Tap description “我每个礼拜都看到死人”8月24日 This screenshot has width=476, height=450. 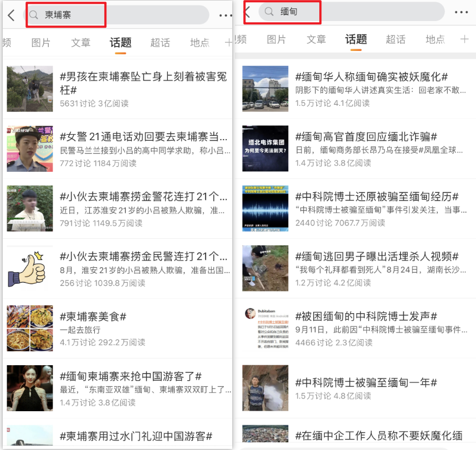[380, 270]
